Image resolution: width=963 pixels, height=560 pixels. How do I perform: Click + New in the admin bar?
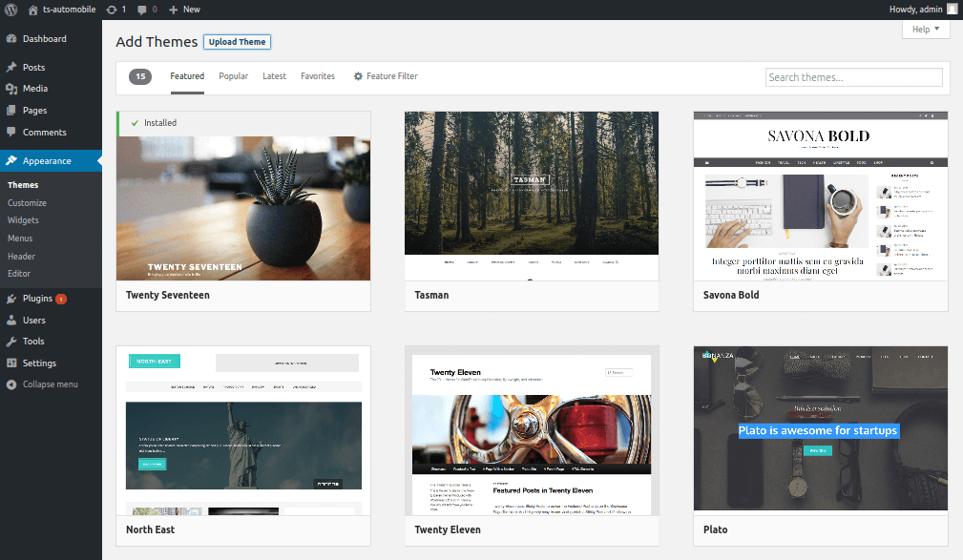coord(184,9)
